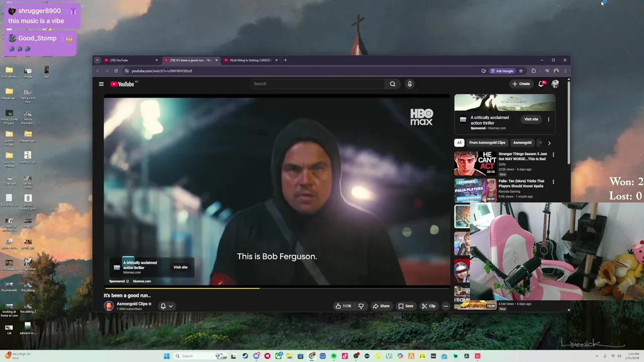Click in the YouTube search field

click(x=317, y=84)
